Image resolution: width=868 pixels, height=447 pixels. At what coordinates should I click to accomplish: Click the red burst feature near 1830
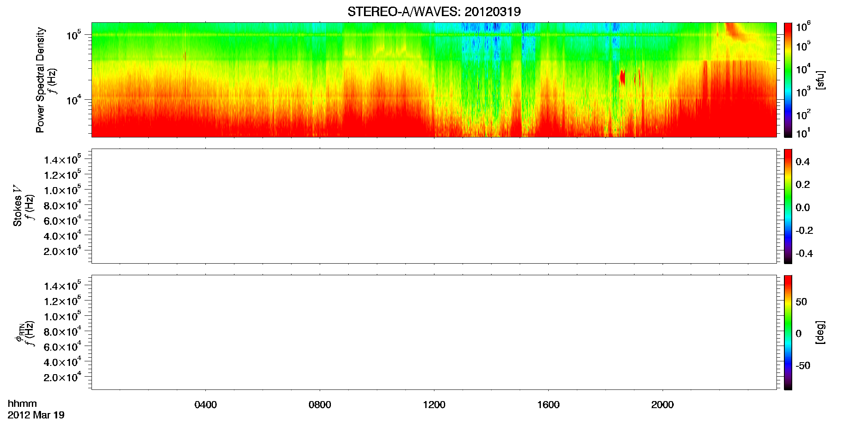click(x=622, y=78)
